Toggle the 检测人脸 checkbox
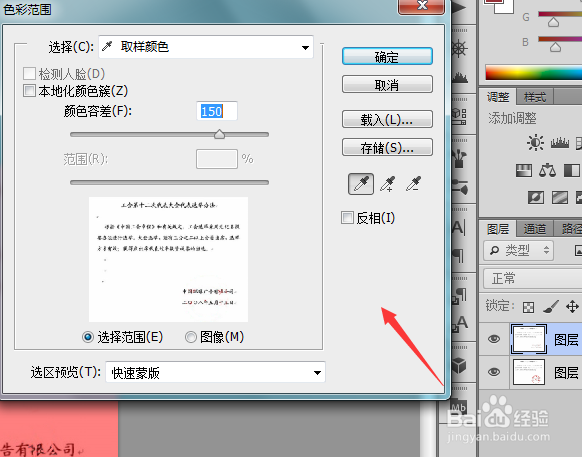The height and width of the screenshot is (457, 582). (x=29, y=74)
